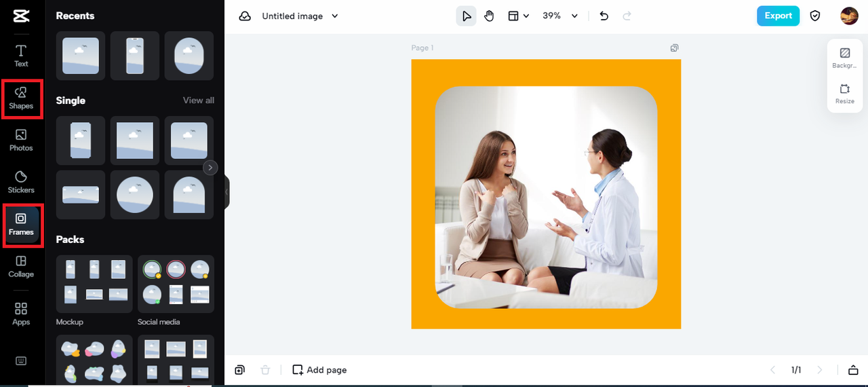Open the photo grid frame pack

(x=176, y=360)
